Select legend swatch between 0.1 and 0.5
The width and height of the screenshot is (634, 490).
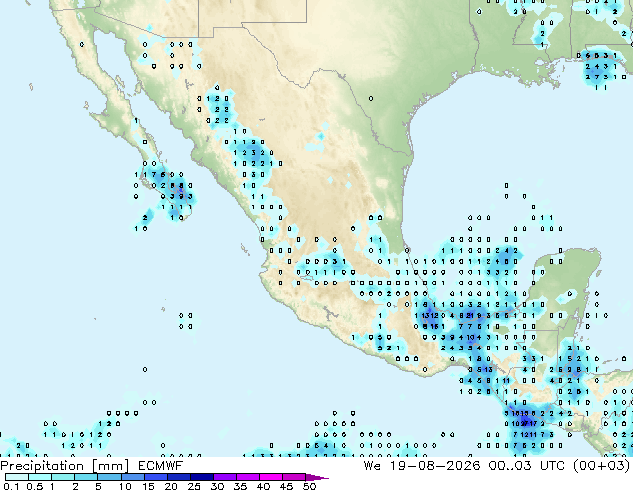pyautogui.click(x=17, y=477)
